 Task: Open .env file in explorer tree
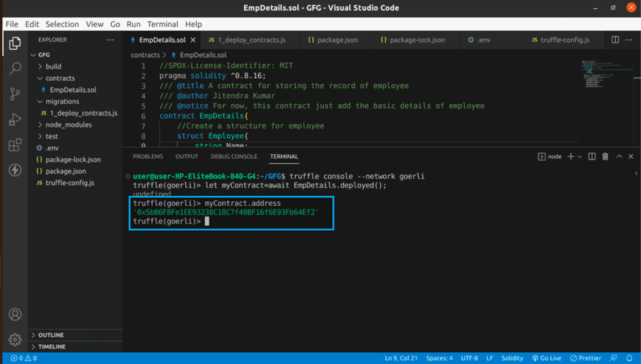pos(51,148)
